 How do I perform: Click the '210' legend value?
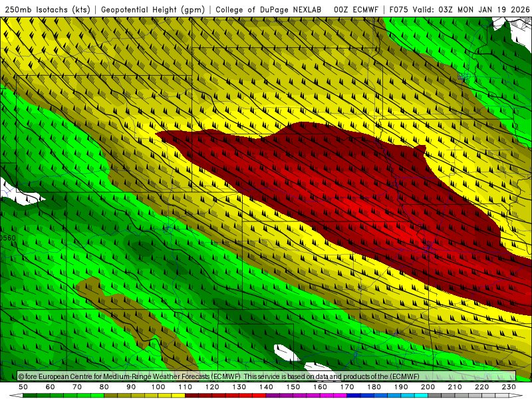pos(455,387)
